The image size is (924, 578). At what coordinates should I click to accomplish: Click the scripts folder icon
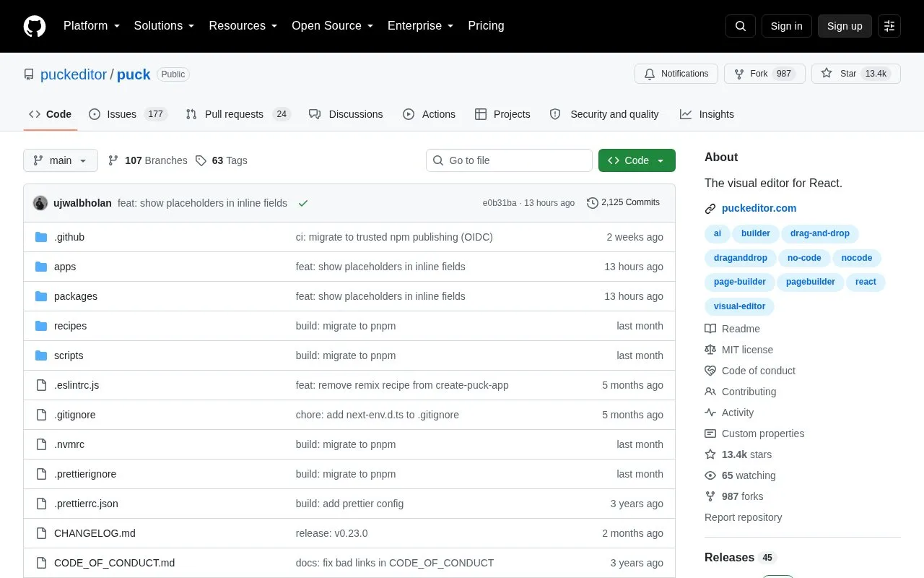[41, 355]
